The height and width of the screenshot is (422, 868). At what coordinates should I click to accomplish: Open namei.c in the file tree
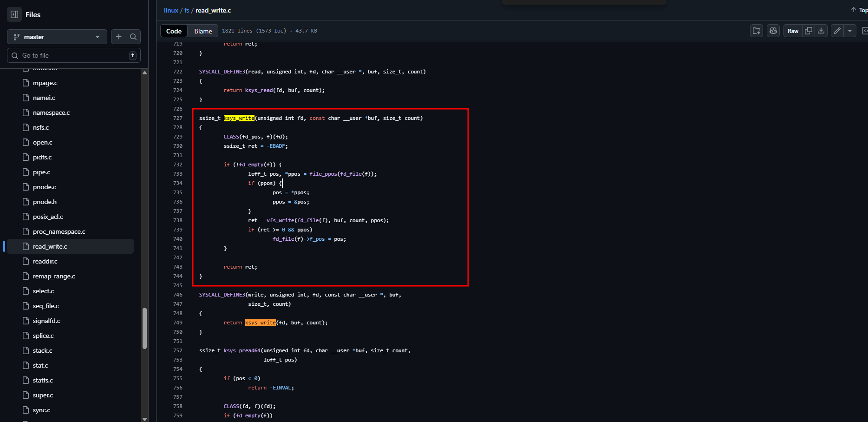coord(44,98)
